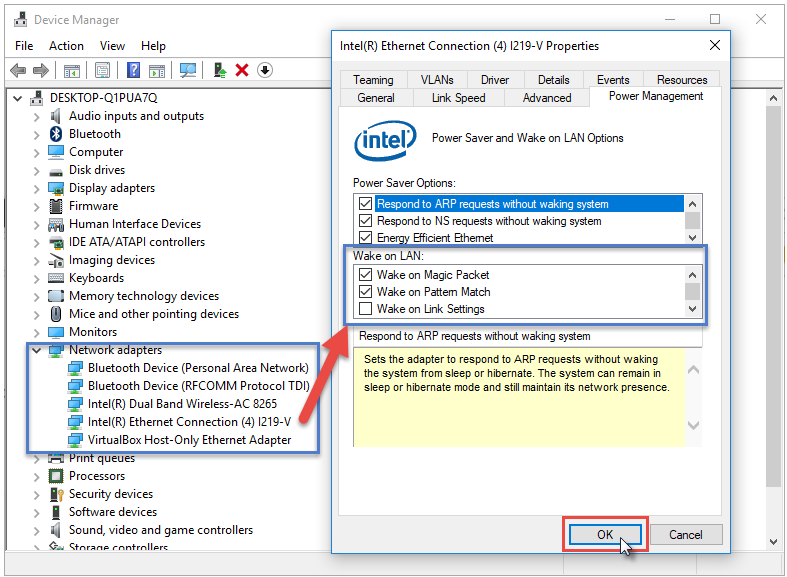Click the Device Manager title bar icon
787x577 pixels.
point(21,20)
